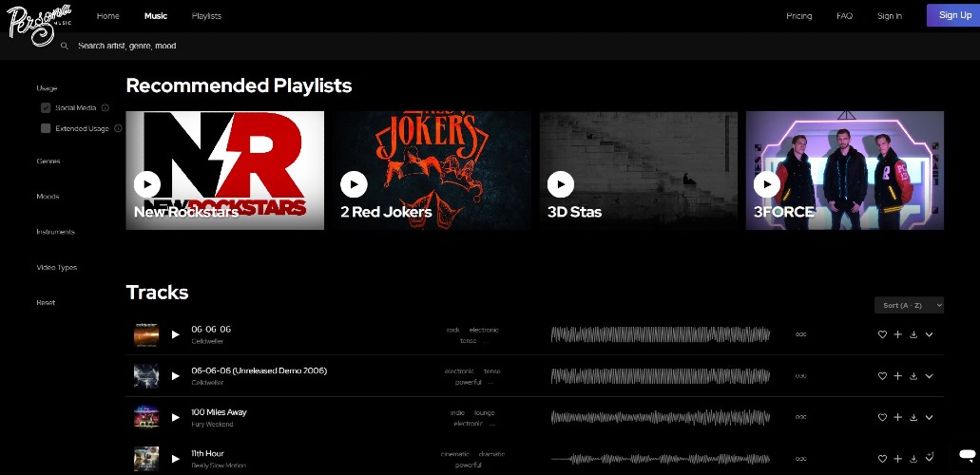Download 06-06-06 (Unreleased Demo 2006)
The width and height of the screenshot is (980, 475).
tap(913, 376)
